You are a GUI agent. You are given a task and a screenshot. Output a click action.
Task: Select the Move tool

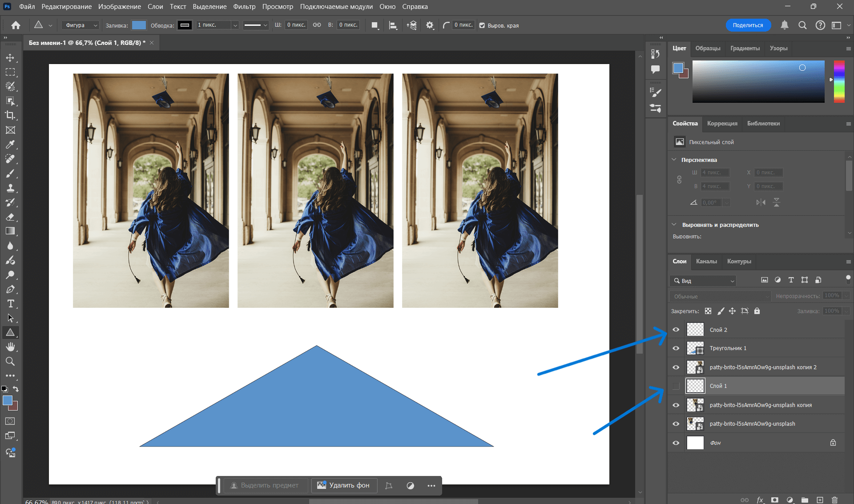[10, 58]
